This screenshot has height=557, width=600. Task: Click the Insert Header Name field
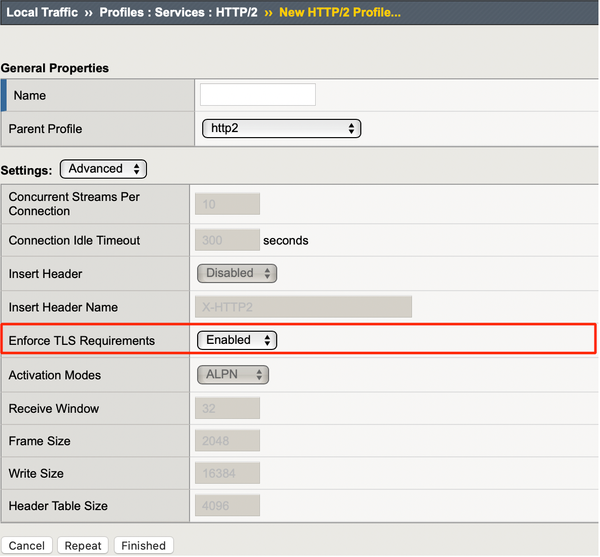(304, 307)
